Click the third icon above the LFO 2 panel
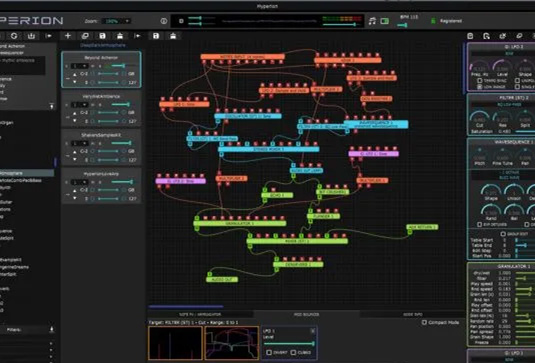 point(503,36)
